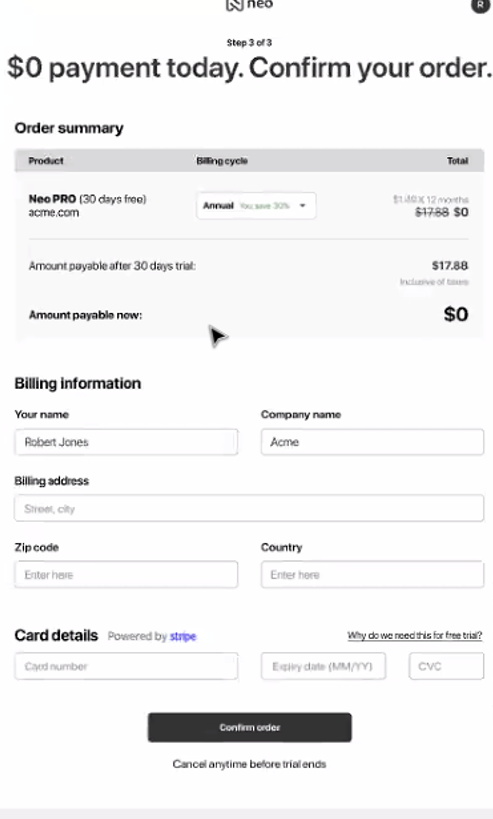Open the user avatar R icon
This screenshot has width=493, height=819.
click(479, 5)
